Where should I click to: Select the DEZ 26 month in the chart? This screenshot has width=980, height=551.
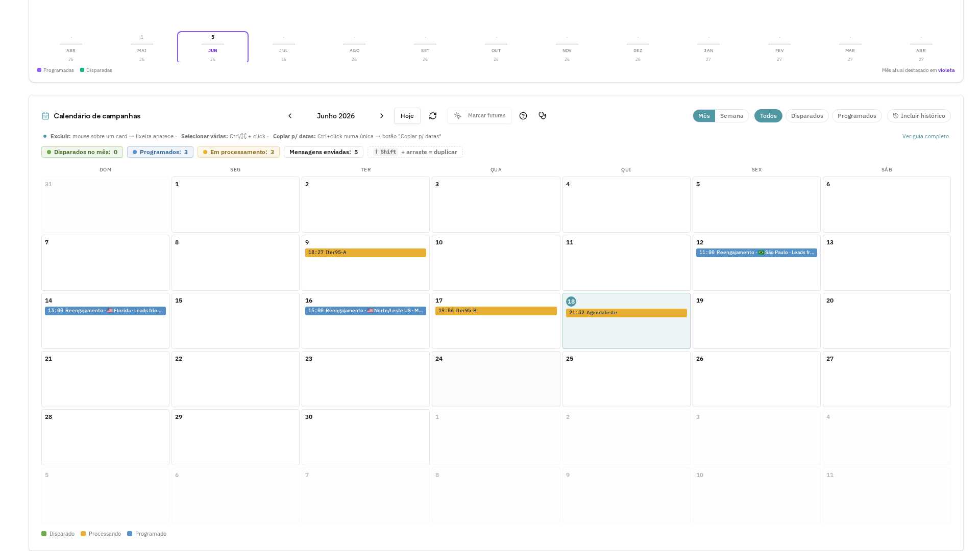(638, 47)
